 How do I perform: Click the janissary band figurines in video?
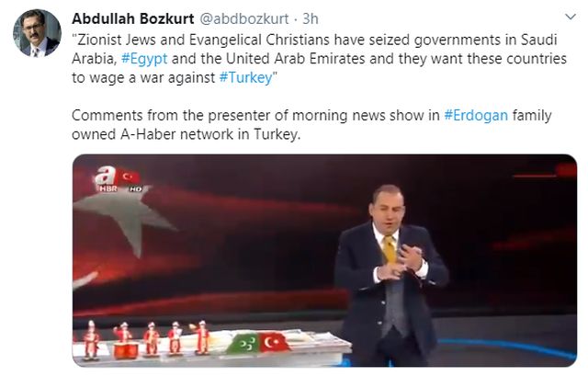[146, 339]
